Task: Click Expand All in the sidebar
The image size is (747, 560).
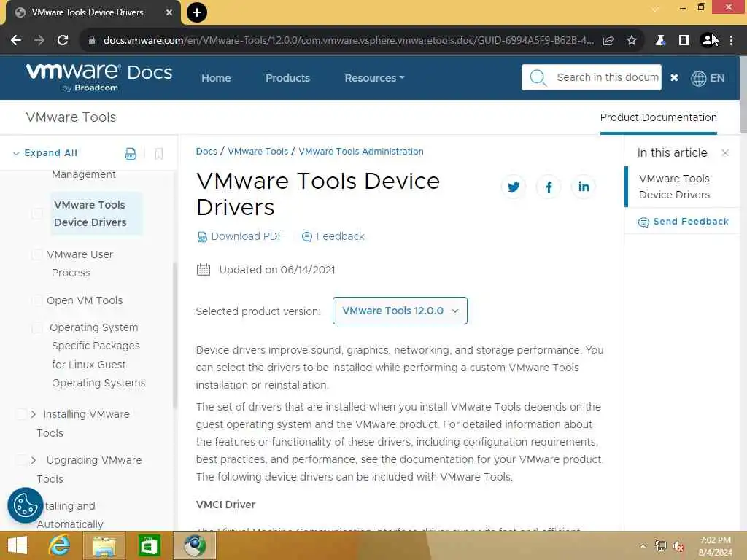Action: point(44,153)
